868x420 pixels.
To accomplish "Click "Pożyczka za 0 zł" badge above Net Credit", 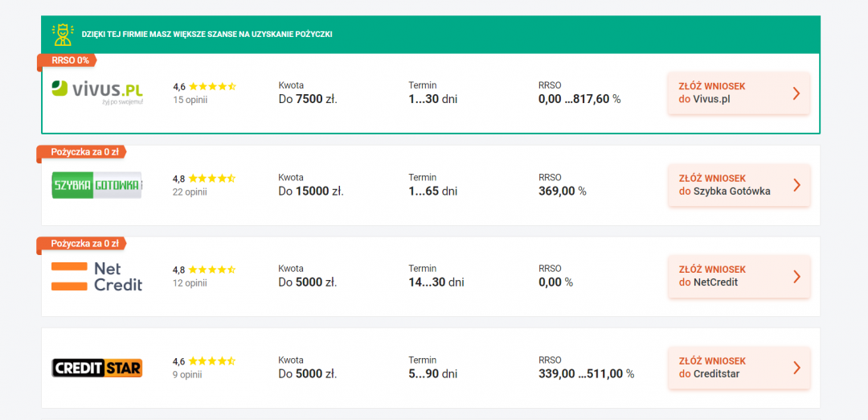I will (x=84, y=243).
